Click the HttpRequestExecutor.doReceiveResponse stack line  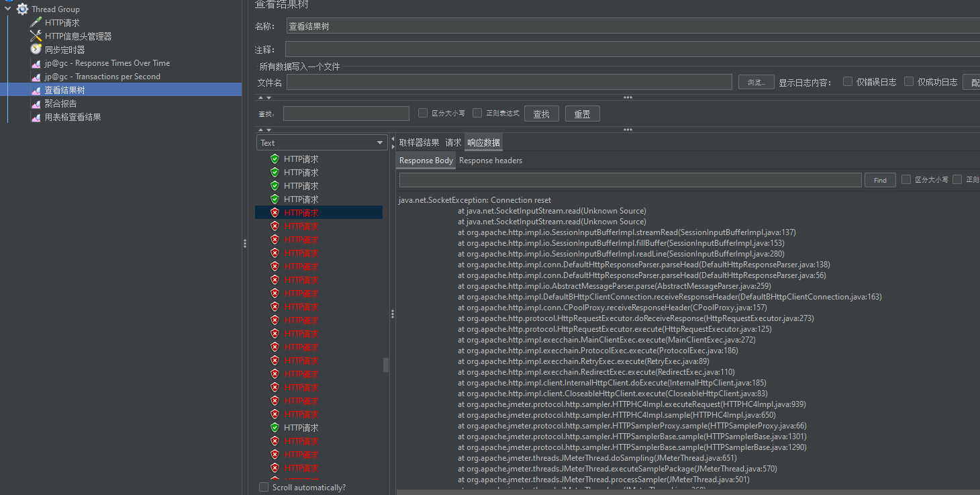pyautogui.click(x=636, y=318)
